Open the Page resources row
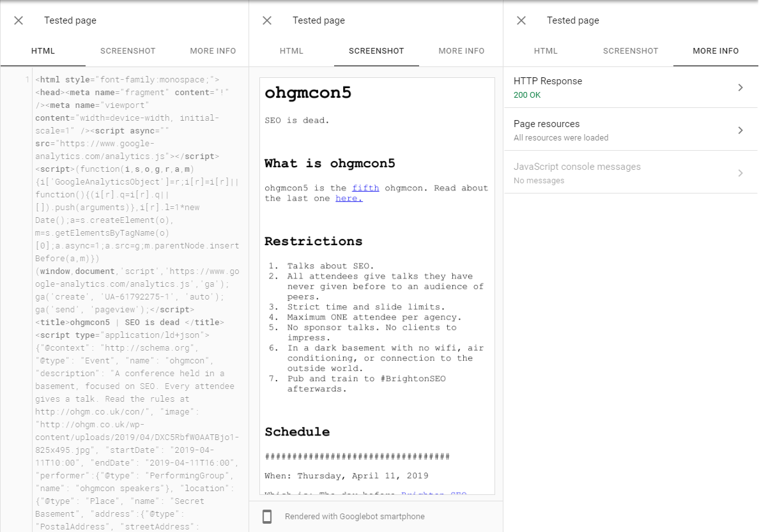759x532 pixels. click(x=631, y=130)
